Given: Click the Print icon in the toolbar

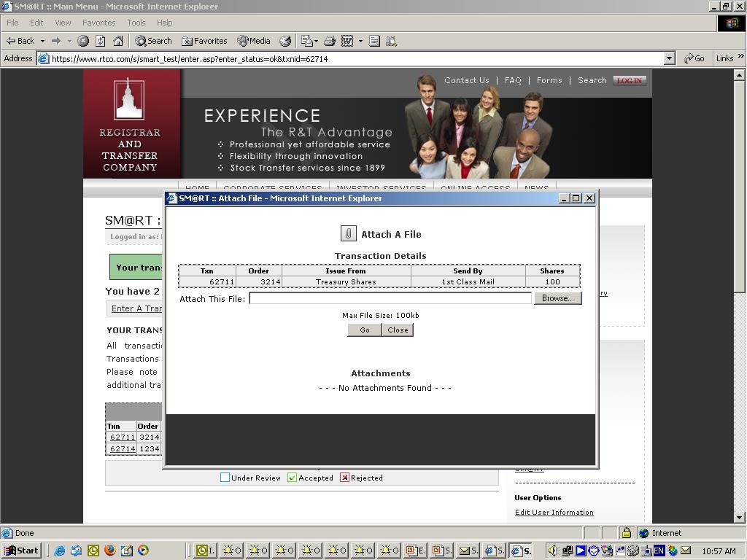Looking at the screenshot, I should pyautogui.click(x=330, y=41).
